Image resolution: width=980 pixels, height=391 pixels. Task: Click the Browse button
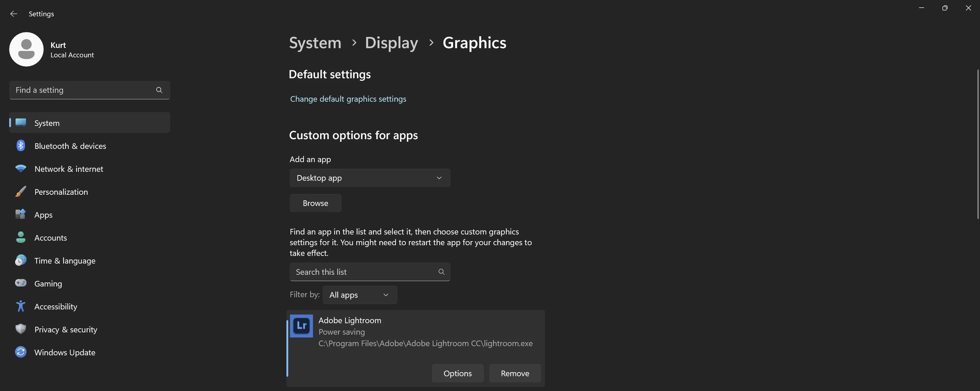coord(315,203)
